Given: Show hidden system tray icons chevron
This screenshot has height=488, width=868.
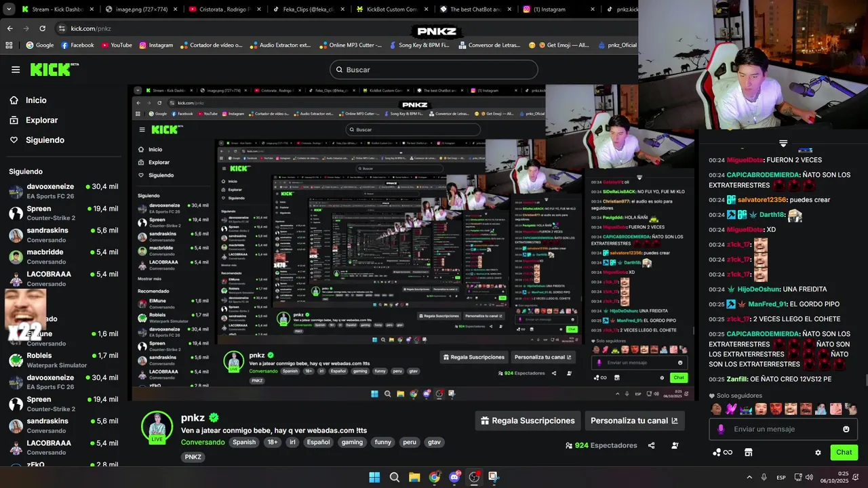Looking at the screenshot, I should coord(749,477).
